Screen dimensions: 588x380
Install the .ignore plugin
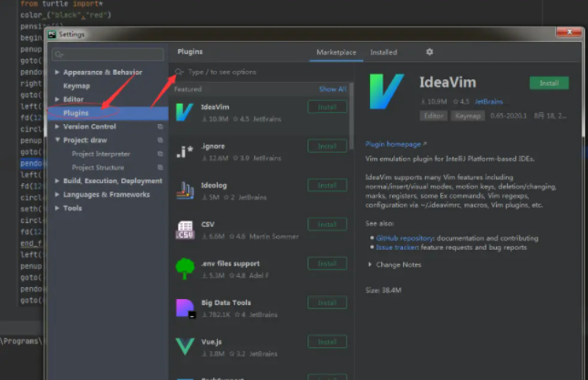[327, 146]
